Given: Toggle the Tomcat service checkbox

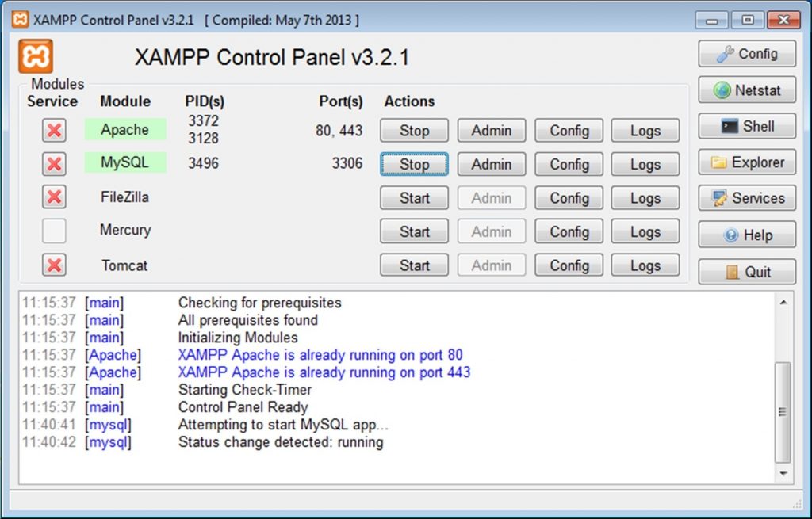Looking at the screenshot, I should 54,265.
